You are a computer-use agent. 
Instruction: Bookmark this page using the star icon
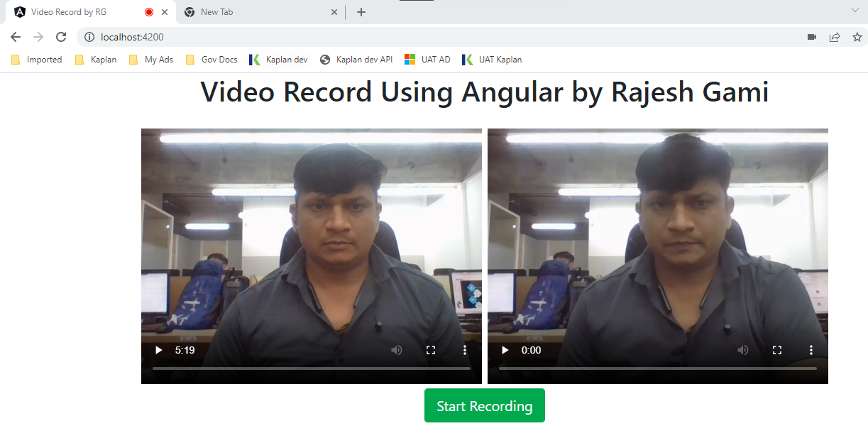[x=857, y=37]
